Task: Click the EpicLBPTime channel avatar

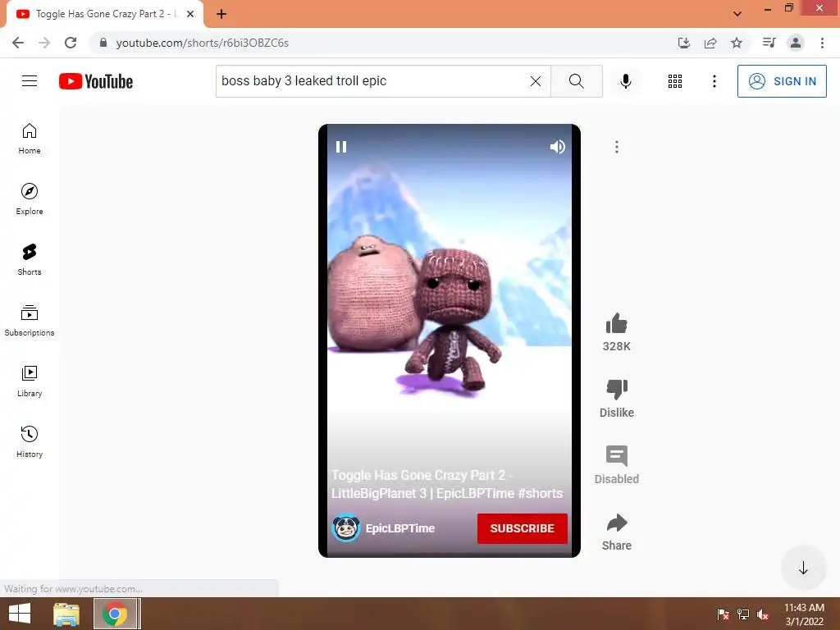Action: coord(346,528)
